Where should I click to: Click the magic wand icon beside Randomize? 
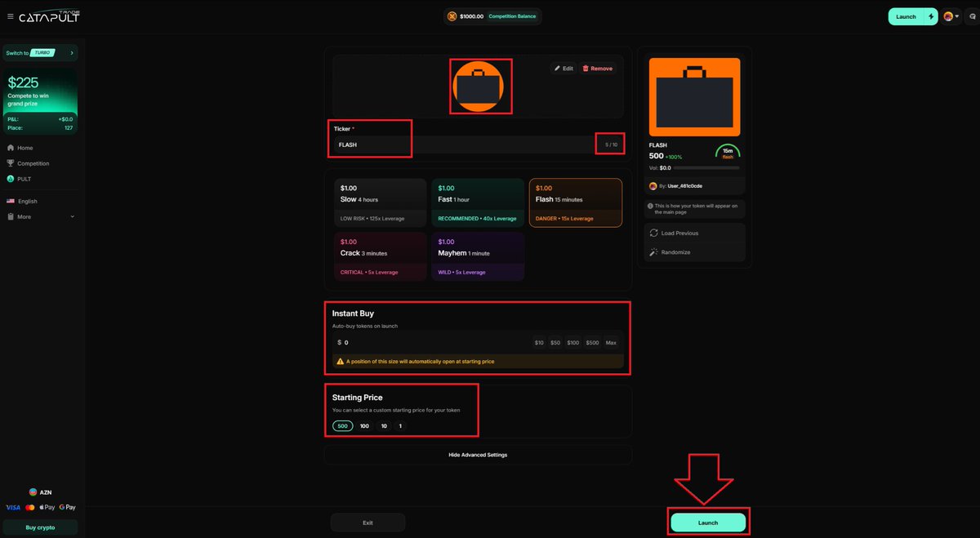[654, 252]
